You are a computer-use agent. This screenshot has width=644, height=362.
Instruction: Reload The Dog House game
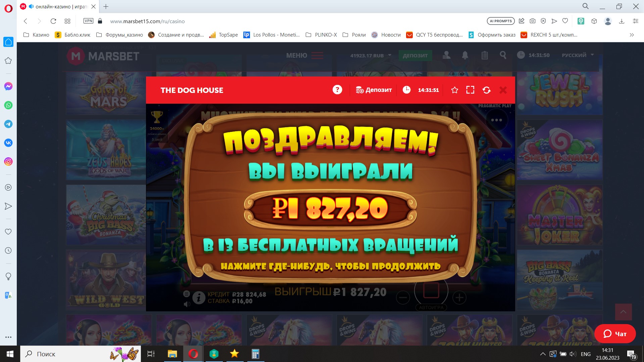tap(486, 90)
